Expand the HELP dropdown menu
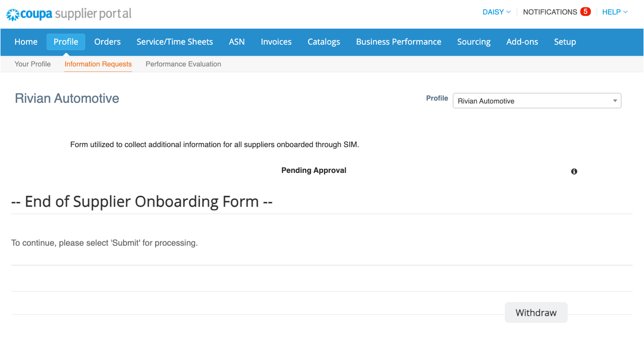This screenshot has width=644, height=343. tap(614, 12)
